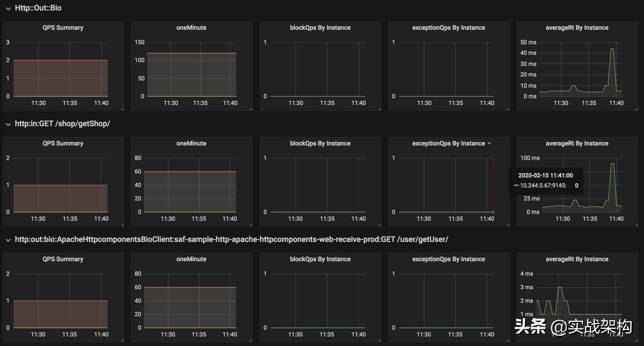Screen dimensions: 644x346
Task: Open exceptionQps By Instance title with caret in getShop row
Action: click(452, 144)
